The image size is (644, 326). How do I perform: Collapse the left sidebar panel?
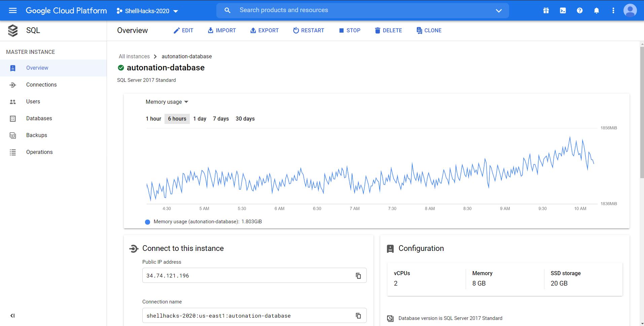pos(12,316)
